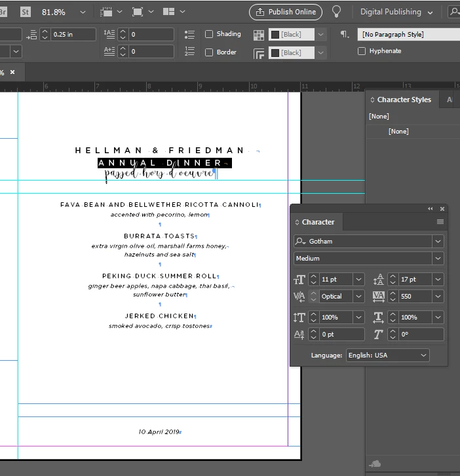Open the 17 pt leading dropdown
The width and height of the screenshot is (460, 476).
coord(438,280)
